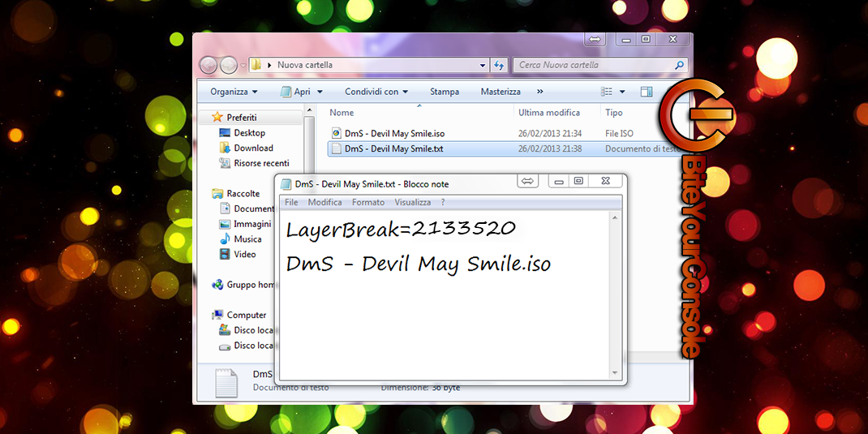Open the view options dropdown arrow
This screenshot has height=434, width=868.
click(x=621, y=92)
